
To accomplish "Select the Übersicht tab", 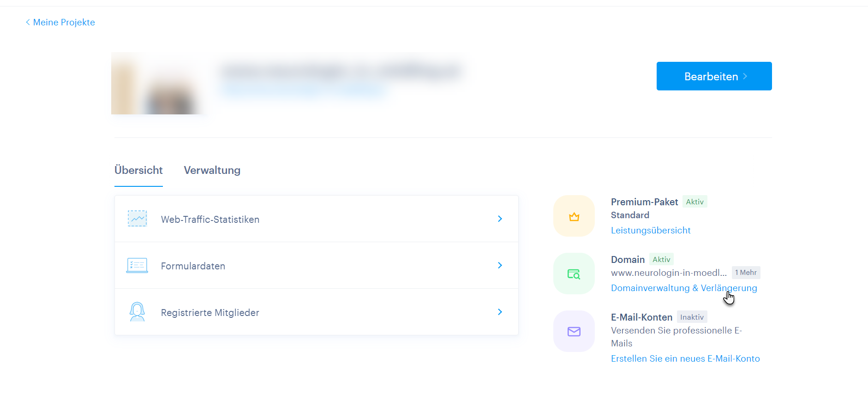I will (x=138, y=170).
